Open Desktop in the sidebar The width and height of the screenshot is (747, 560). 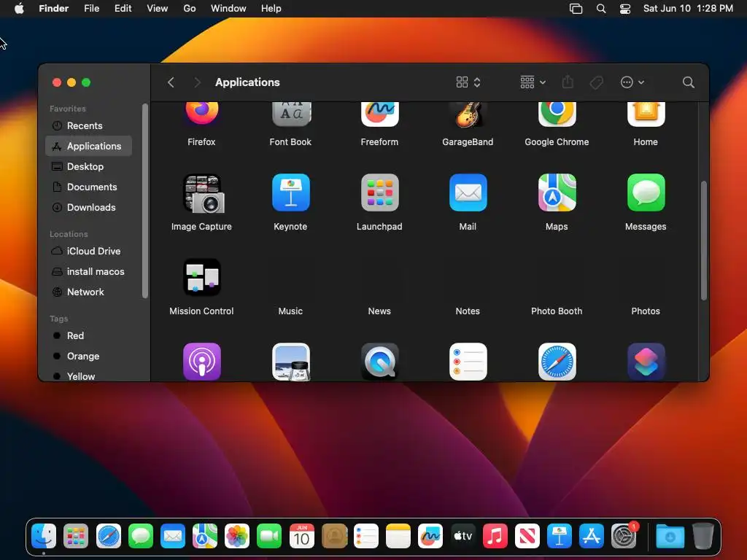point(88,167)
